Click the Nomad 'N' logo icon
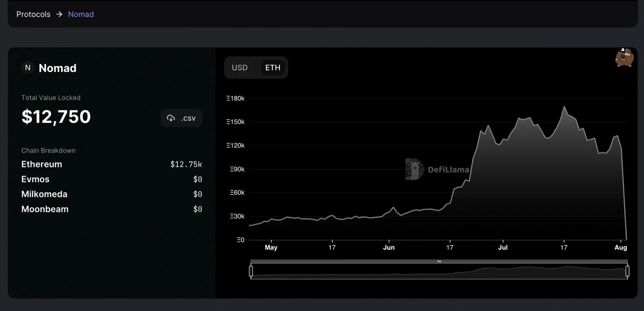644x311 pixels. (x=28, y=68)
